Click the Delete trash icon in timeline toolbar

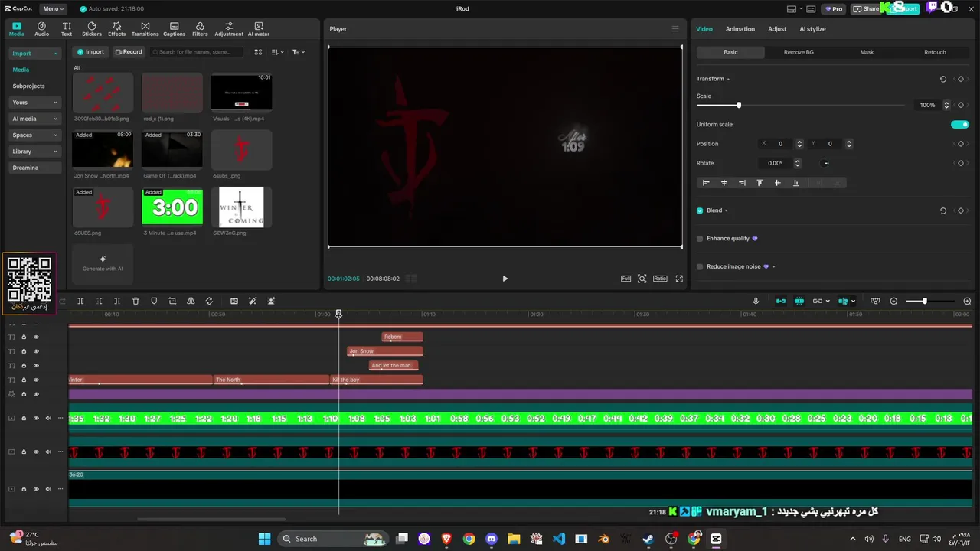136,301
